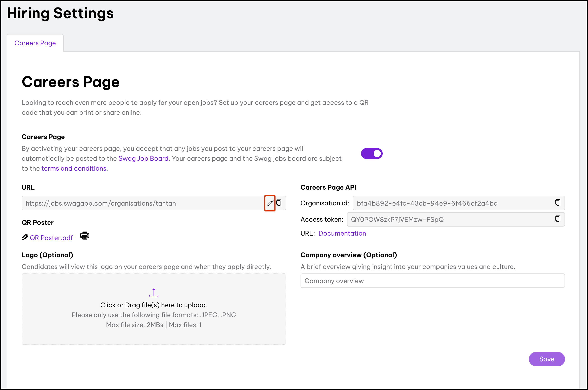Click the 'Click or Drag file(s)' upload text

(154, 305)
